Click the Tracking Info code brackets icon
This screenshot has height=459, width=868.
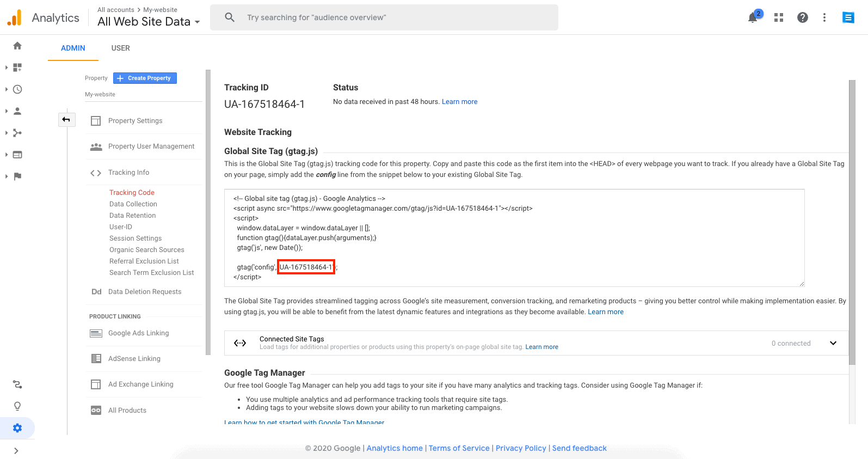click(x=96, y=173)
